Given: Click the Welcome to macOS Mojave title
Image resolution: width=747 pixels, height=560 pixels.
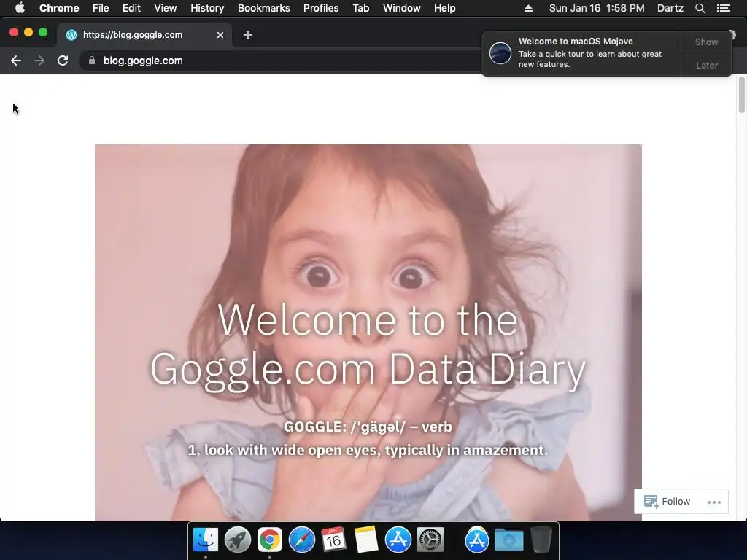Looking at the screenshot, I should 576,42.
